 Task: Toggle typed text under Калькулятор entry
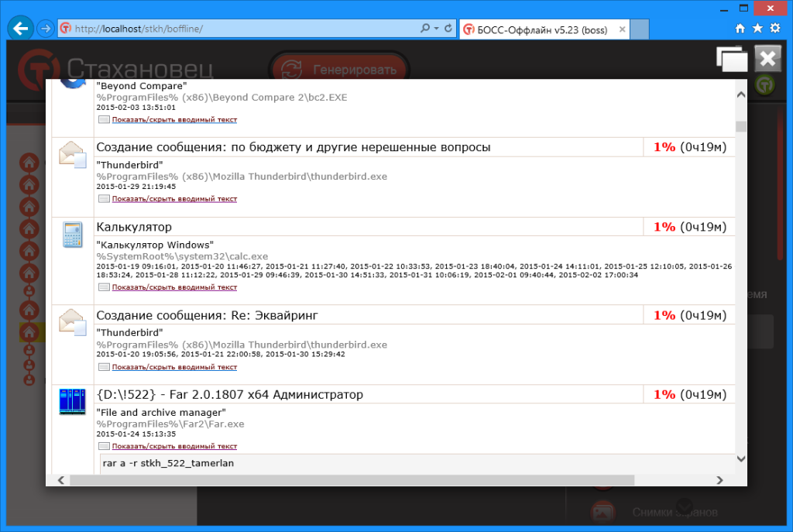174,287
